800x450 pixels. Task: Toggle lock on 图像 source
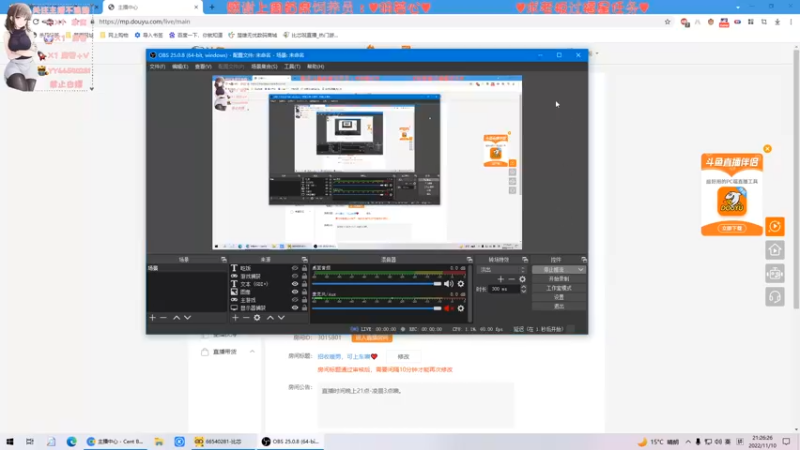point(304,292)
